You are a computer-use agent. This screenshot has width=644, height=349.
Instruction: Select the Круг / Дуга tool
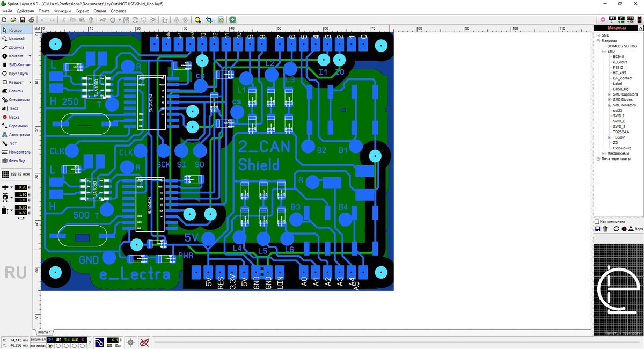(x=16, y=73)
